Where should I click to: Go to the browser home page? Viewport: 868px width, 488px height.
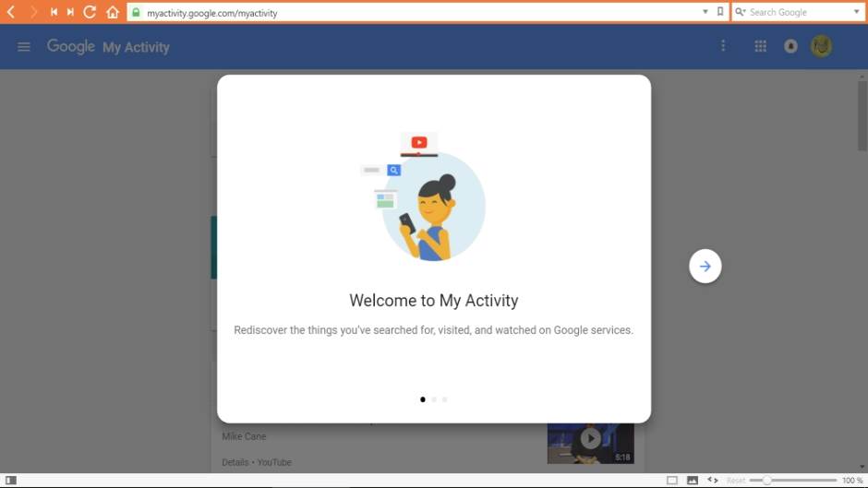pyautogui.click(x=113, y=12)
